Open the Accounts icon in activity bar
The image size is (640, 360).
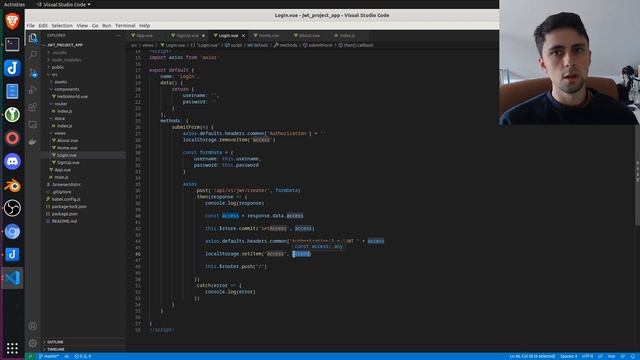coord(33,326)
